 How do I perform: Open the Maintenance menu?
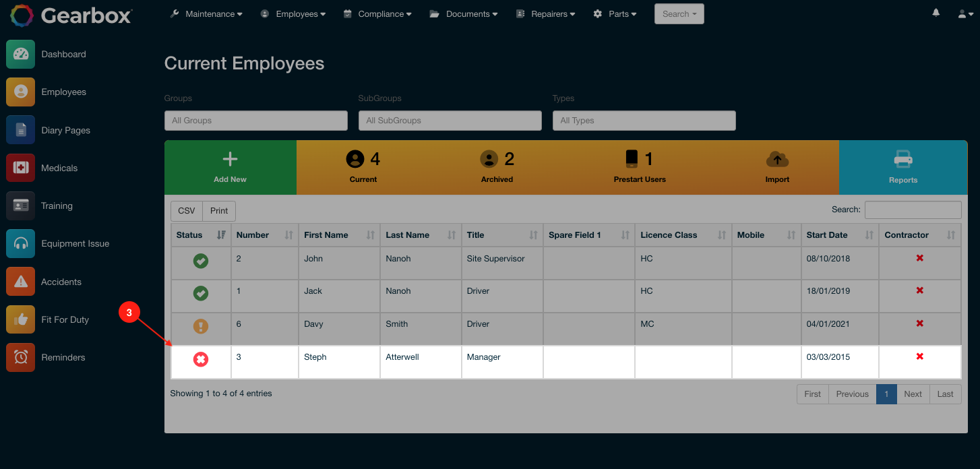point(206,14)
